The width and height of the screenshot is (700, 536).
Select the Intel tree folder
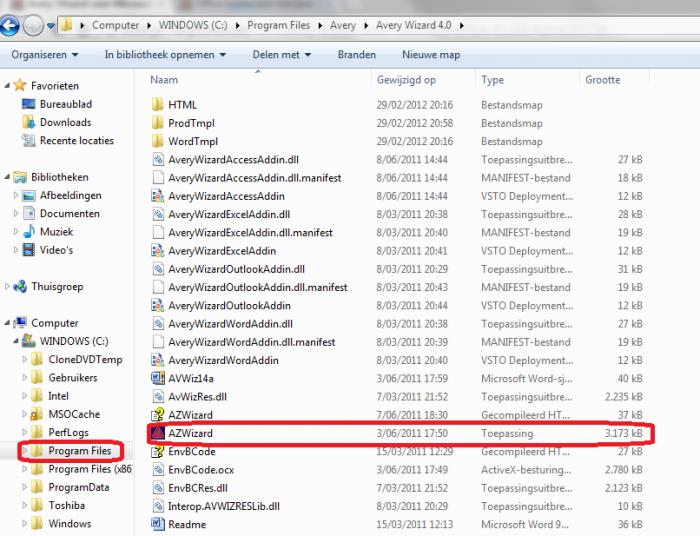[x=58, y=396]
